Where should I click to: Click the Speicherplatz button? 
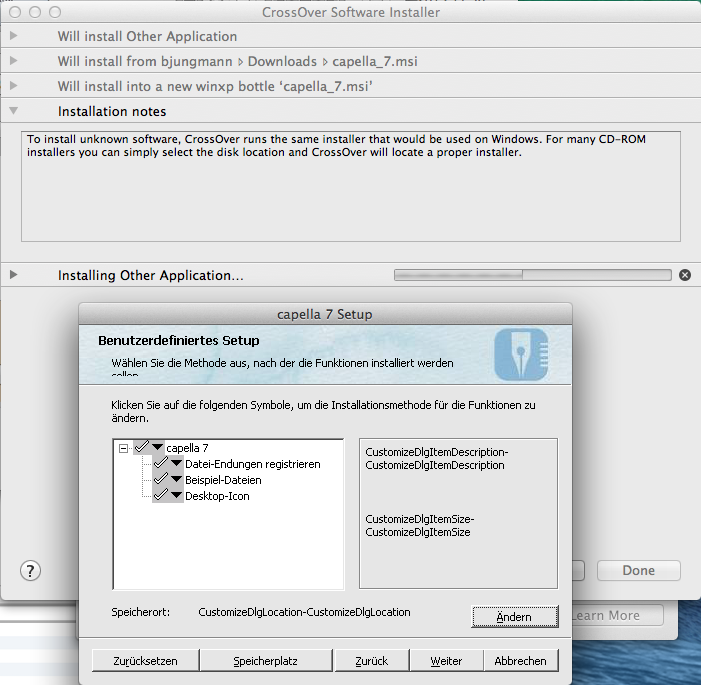pyautogui.click(x=266, y=661)
